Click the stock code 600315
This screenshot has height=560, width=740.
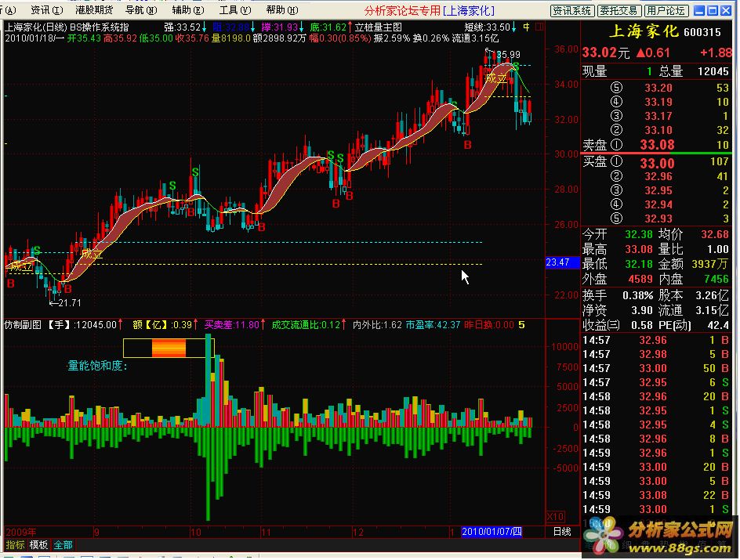click(702, 32)
